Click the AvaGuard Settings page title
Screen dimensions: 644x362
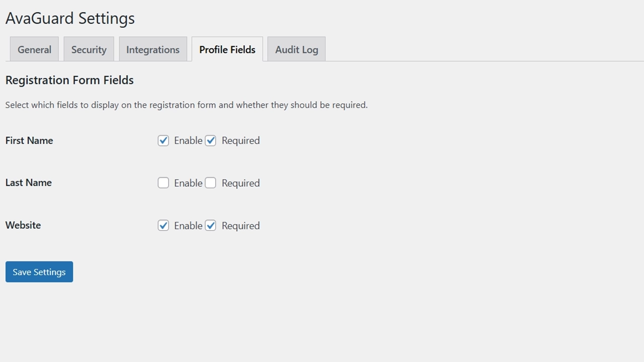(x=70, y=19)
